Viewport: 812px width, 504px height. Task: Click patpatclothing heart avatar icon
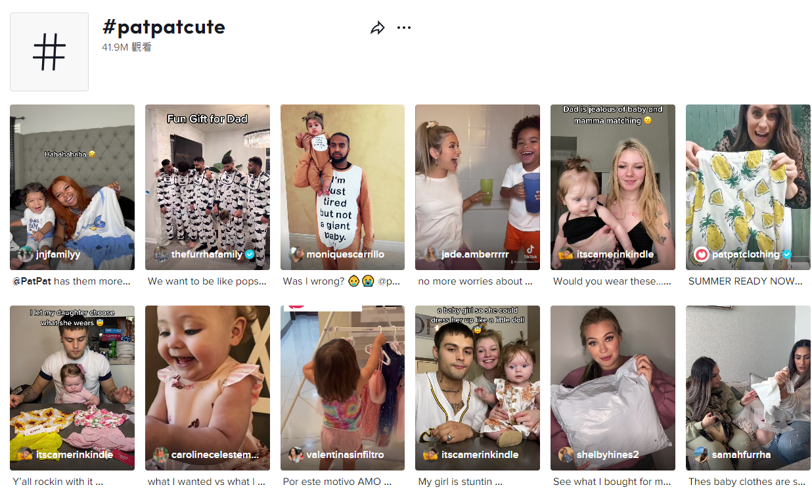tap(702, 254)
